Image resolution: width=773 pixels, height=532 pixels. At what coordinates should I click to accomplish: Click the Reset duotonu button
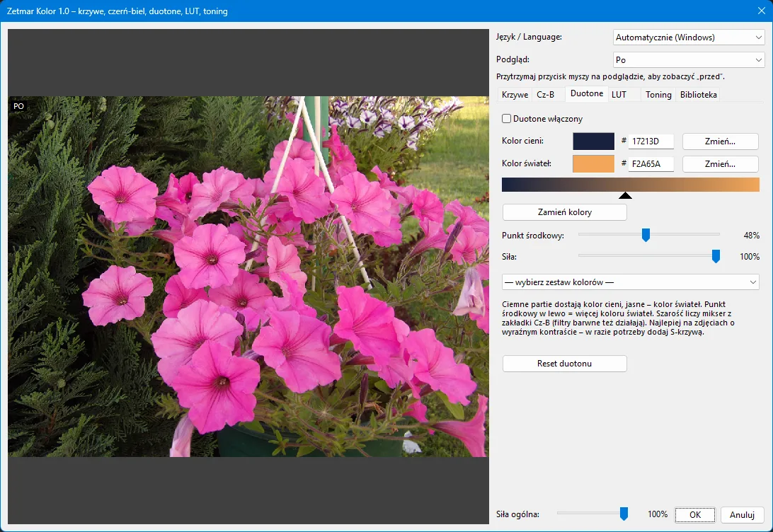pyautogui.click(x=564, y=364)
